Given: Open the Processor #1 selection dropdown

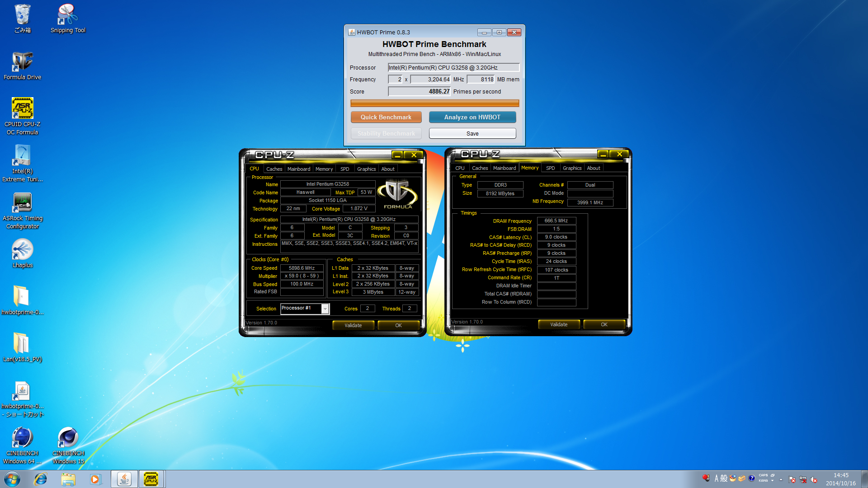Looking at the screenshot, I should 325,309.
